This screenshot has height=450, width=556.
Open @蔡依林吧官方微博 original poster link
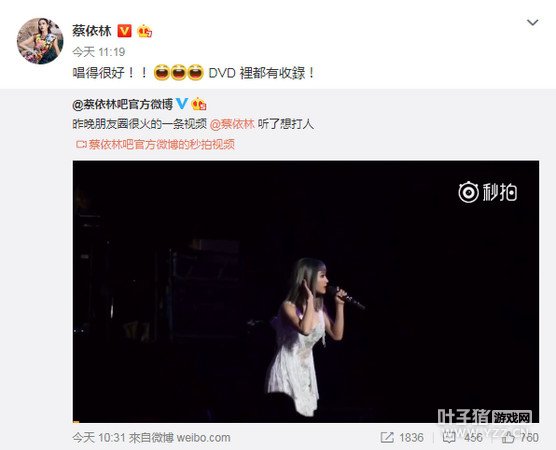122,104
